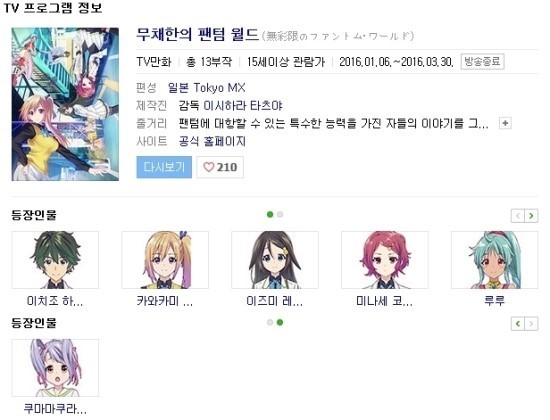Viewport: 550px width, 420px height.
Task: Open the 공식 홈페이지 official site link
Action: click(x=212, y=141)
